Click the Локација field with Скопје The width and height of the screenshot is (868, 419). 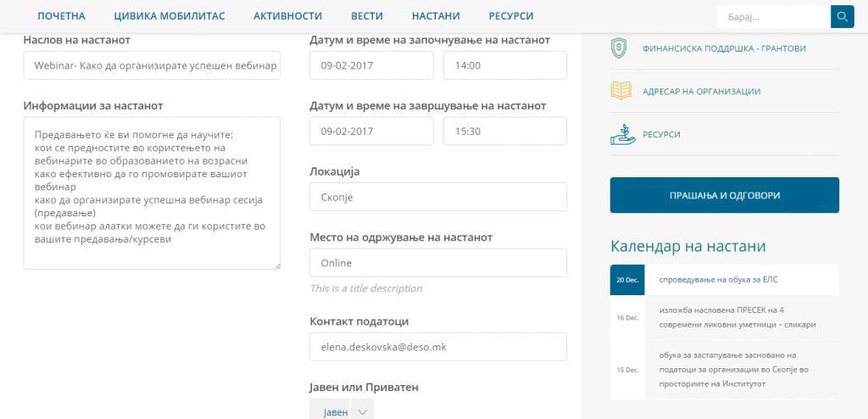point(438,197)
